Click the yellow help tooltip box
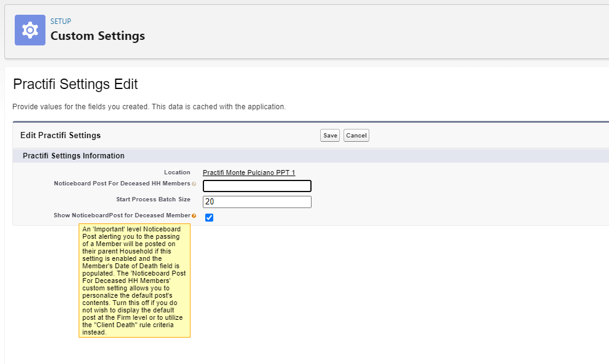This screenshot has height=364, width=609. point(135,281)
